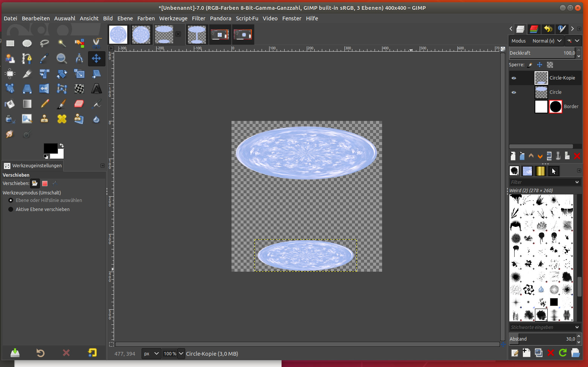The image size is (588, 367).
Task: Pick the Text tool
Action: tap(96, 89)
